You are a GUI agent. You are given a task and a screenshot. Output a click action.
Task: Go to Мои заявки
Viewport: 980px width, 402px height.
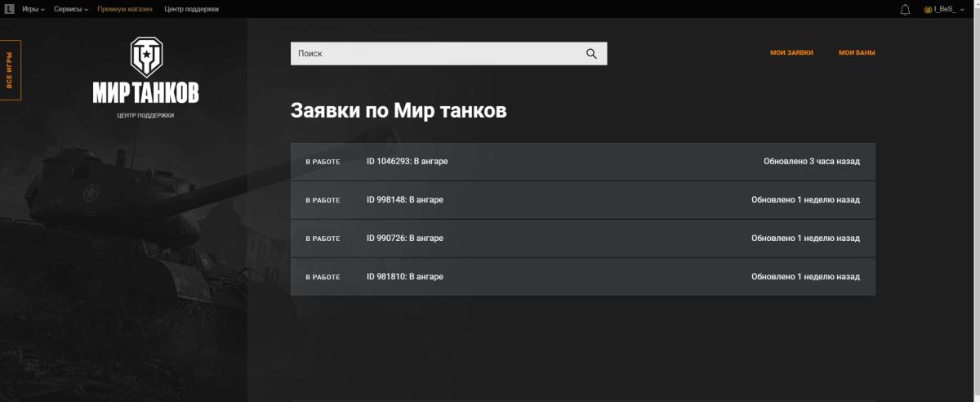pyautogui.click(x=791, y=52)
